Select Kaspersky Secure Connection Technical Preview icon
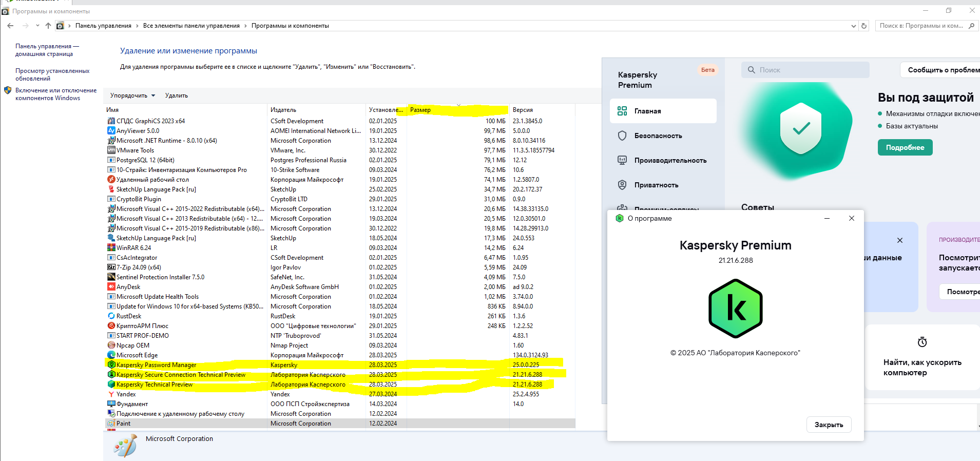 (111, 375)
